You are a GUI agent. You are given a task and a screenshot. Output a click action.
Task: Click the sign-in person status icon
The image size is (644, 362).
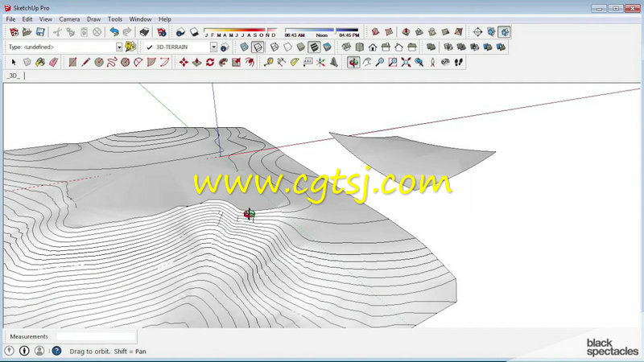(x=39, y=351)
